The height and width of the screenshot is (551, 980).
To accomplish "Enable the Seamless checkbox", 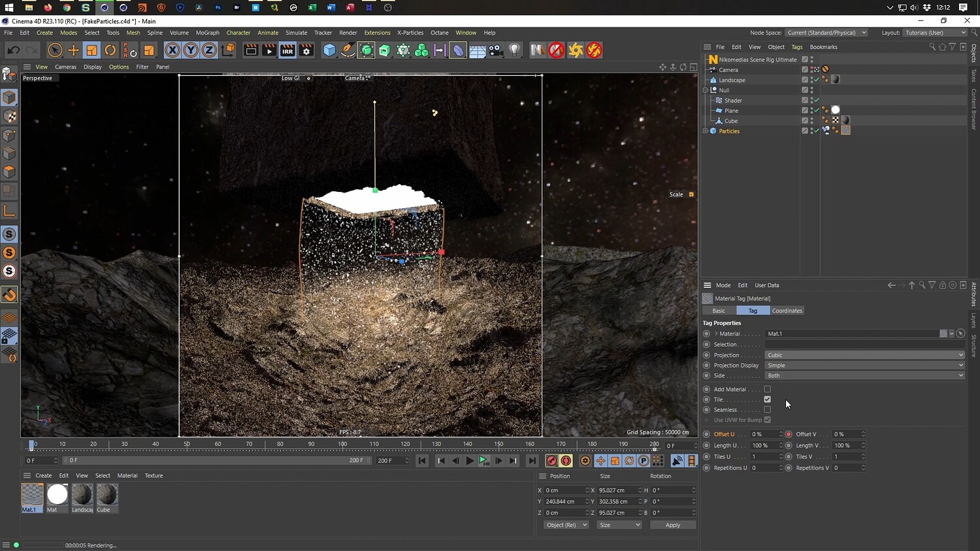I will click(x=767, y=410).
